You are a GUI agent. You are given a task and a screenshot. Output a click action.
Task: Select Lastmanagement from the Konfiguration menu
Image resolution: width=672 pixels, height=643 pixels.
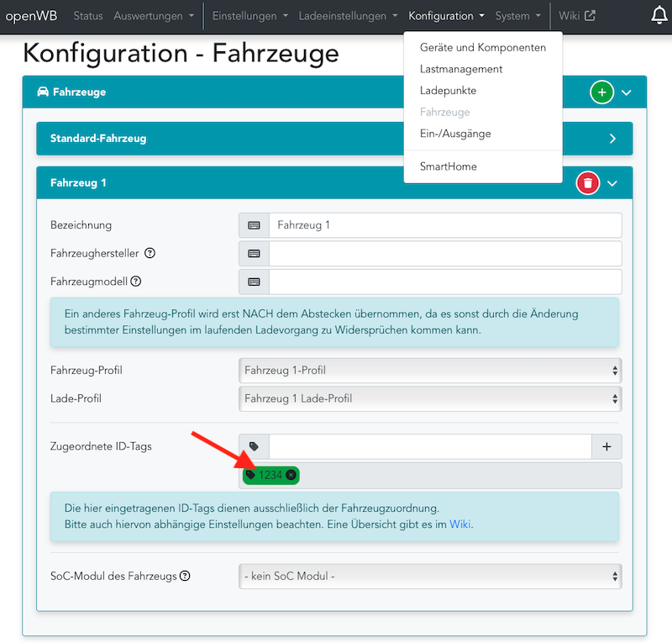pyautogui.click(x=461, y=69)
